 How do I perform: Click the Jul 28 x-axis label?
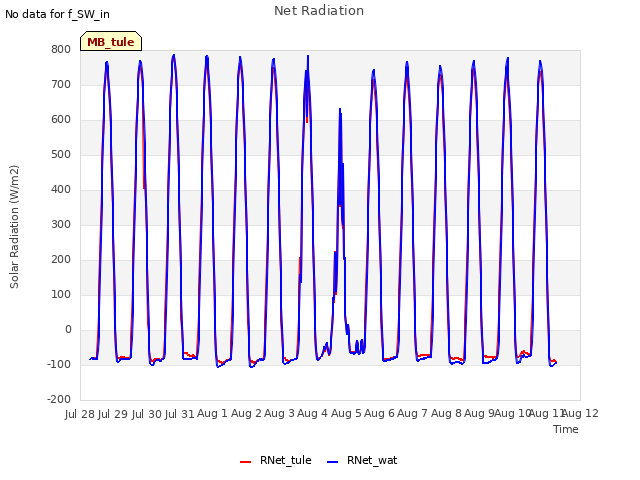(x=80, y=414)
